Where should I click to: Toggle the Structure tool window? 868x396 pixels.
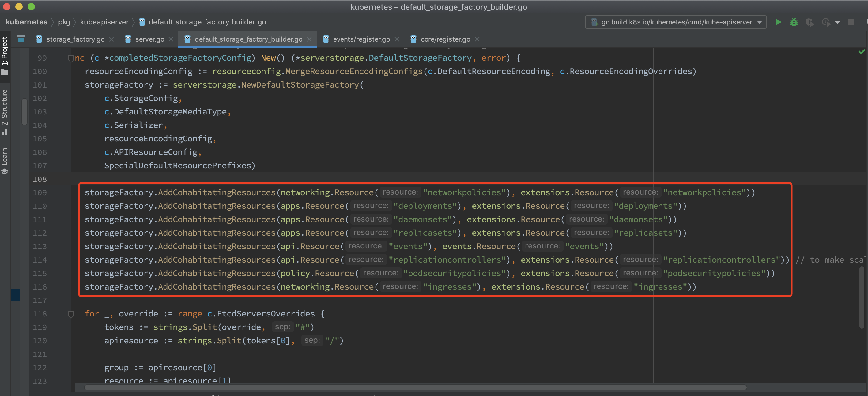(5, 112)
